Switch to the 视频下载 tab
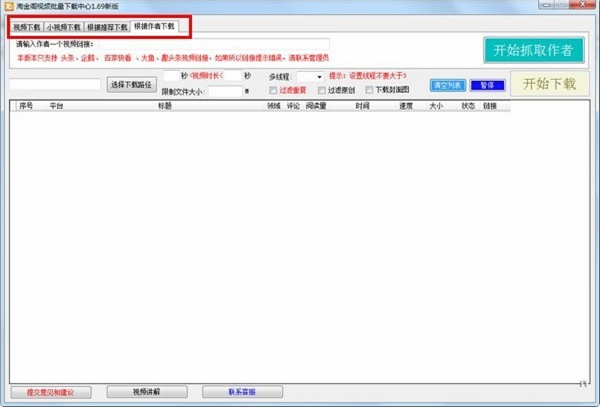 coord(26,27)
